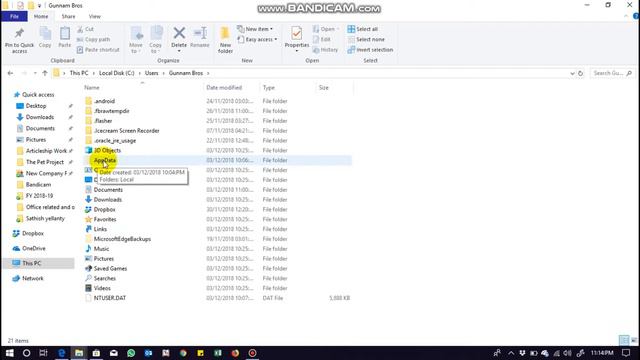Viewport: 640px width, 360px height.
Task: Open Bandicam folder in navigation pane
Action: point(38,184)
